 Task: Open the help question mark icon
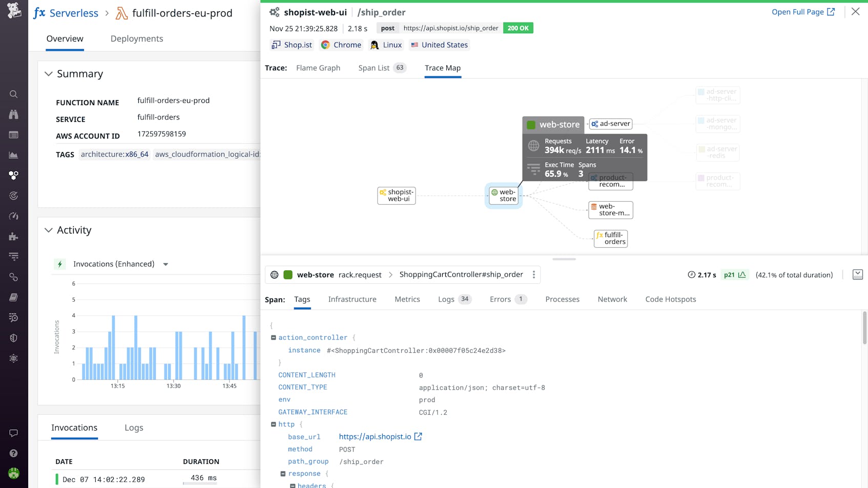14,453
